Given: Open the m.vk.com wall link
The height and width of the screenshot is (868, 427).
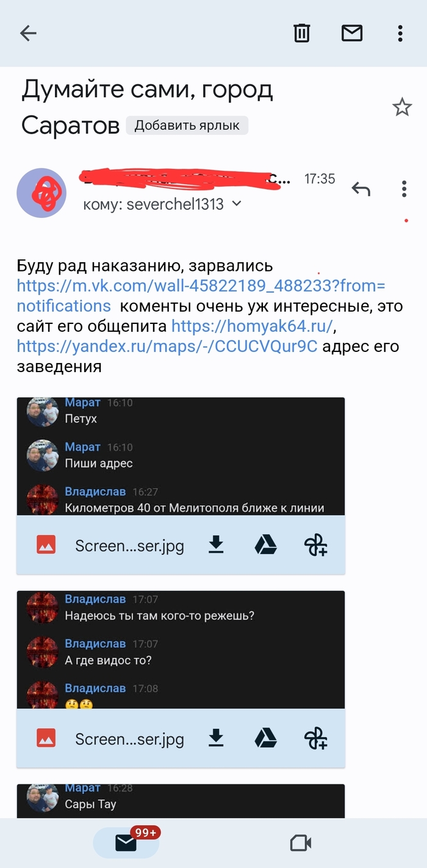Looking at the screenshot, I should [x=201, y=295].
